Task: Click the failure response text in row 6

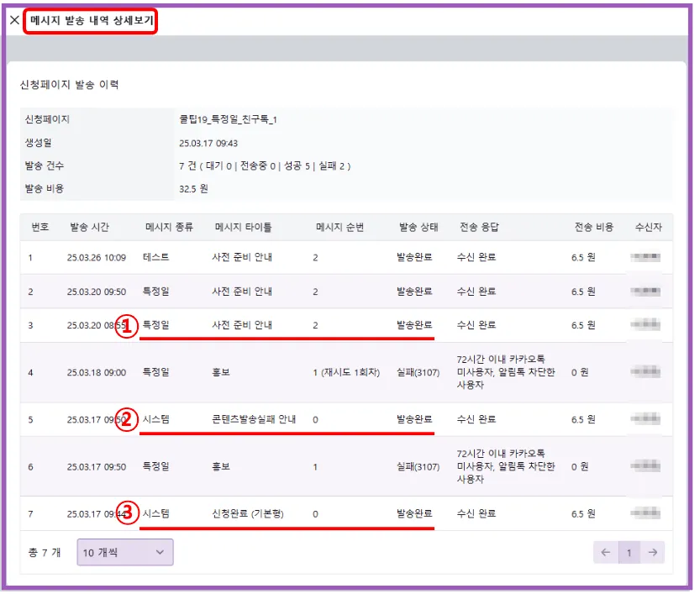Action: (x=506, y=467)
